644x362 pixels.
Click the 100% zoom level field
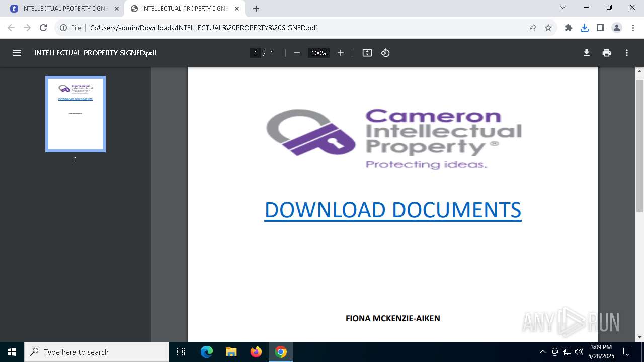point(319,53)
